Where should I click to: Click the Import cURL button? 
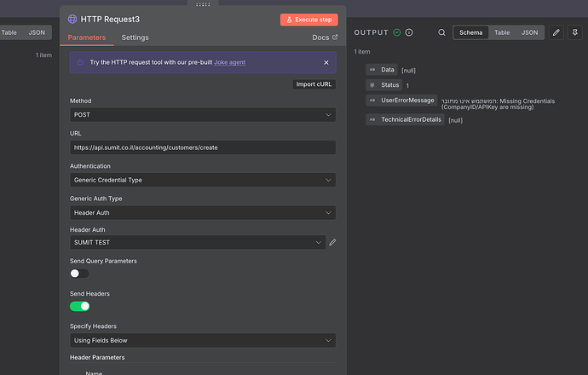click(314, 84)
